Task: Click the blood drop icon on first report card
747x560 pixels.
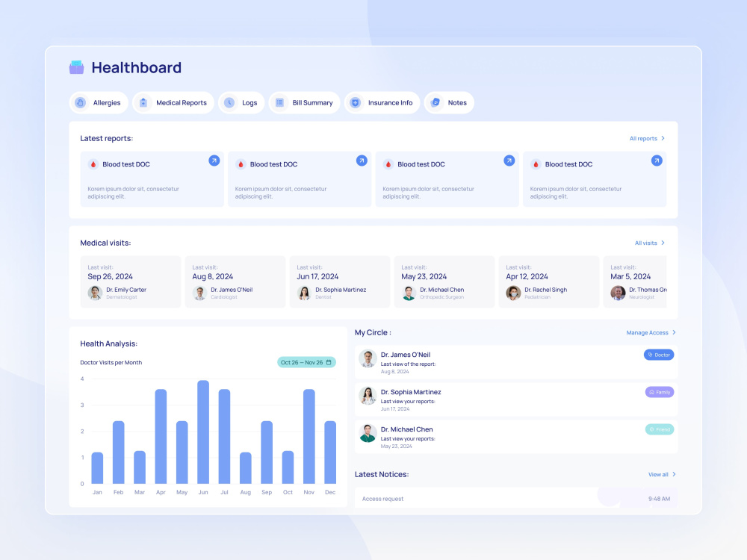Action: (93, 164)
